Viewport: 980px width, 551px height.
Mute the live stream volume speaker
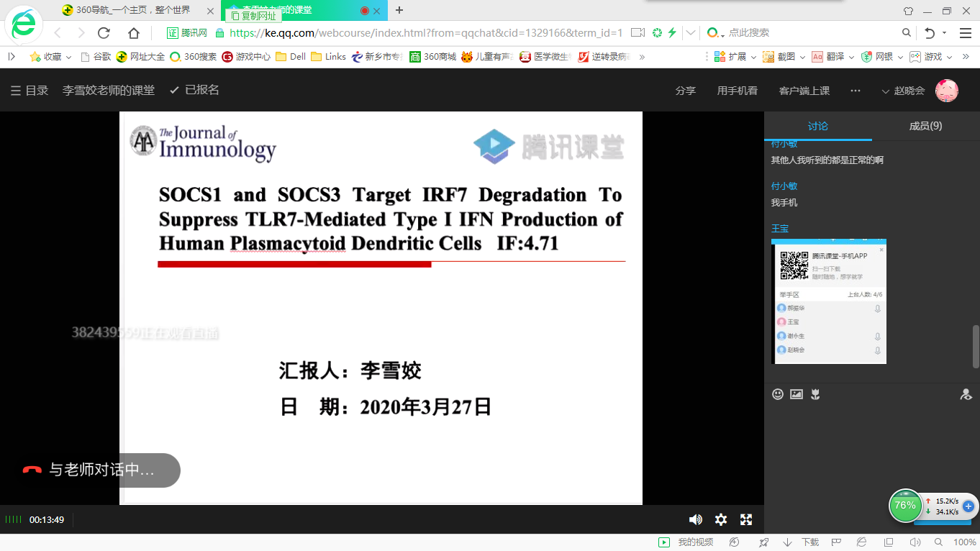pos(695,519)
